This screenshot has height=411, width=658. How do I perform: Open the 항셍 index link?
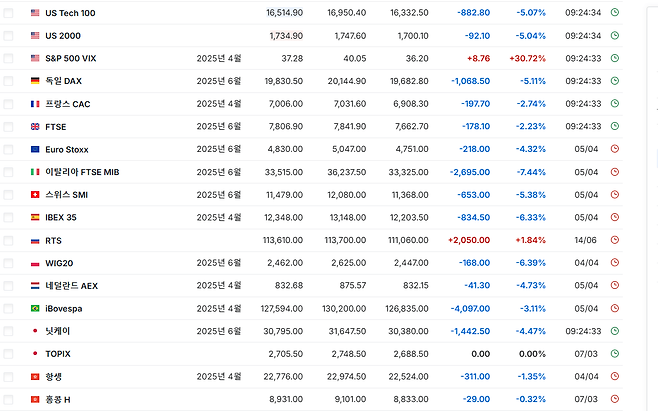click(54, 376)
